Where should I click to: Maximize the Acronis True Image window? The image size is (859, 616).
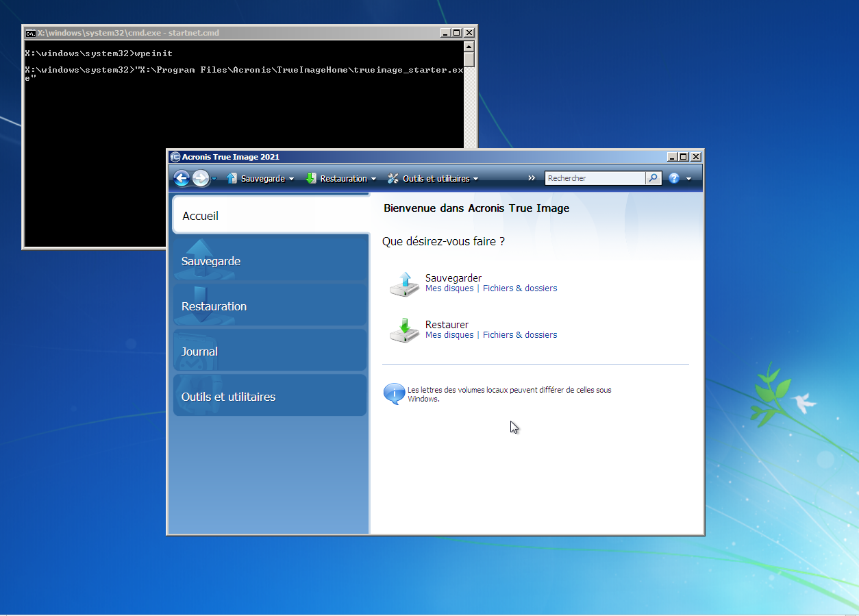tap(684, 157)
